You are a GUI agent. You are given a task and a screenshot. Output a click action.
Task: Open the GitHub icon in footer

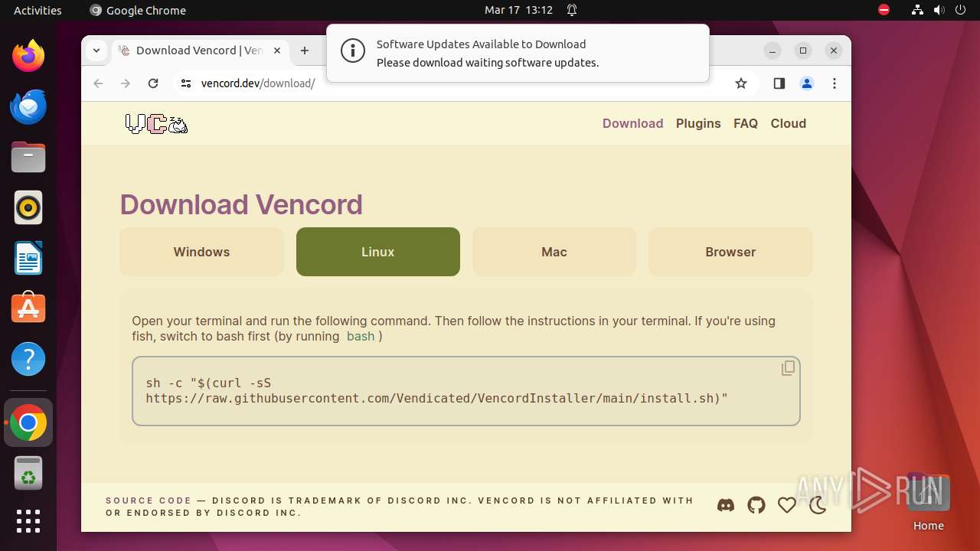coord(756,506)
